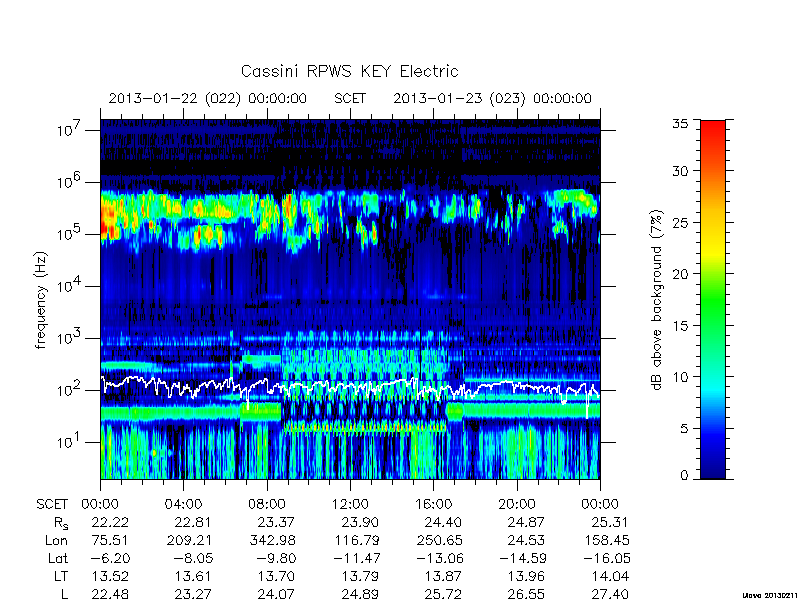Click Rs value 23.90
This screenshot has width=800, height=600.
359,522
